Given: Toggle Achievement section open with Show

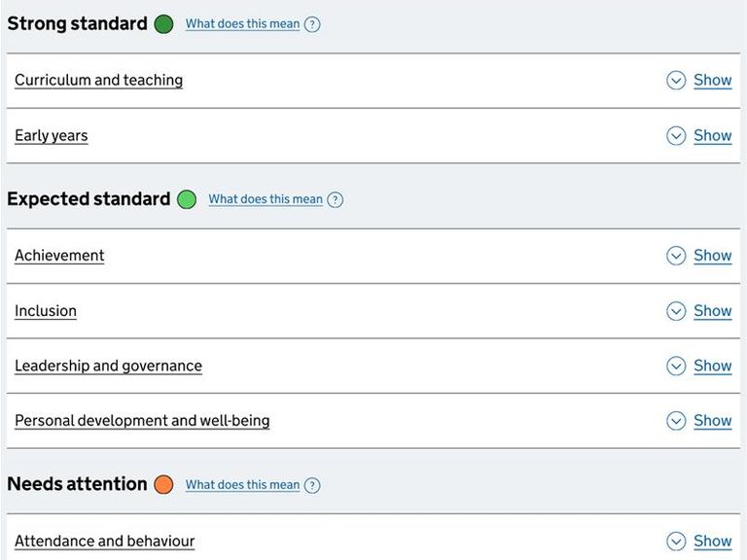Looking at the screenshot, I should (712, 256).
